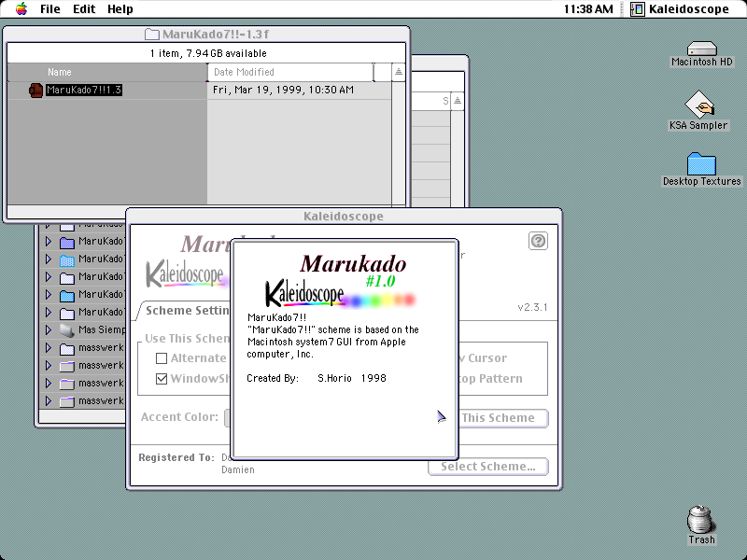
Task: Click the v2.3.1 version label
Action: 532,307
